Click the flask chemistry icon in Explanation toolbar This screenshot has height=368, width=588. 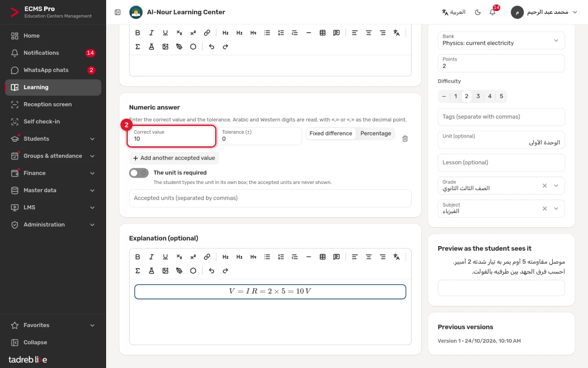152,270
